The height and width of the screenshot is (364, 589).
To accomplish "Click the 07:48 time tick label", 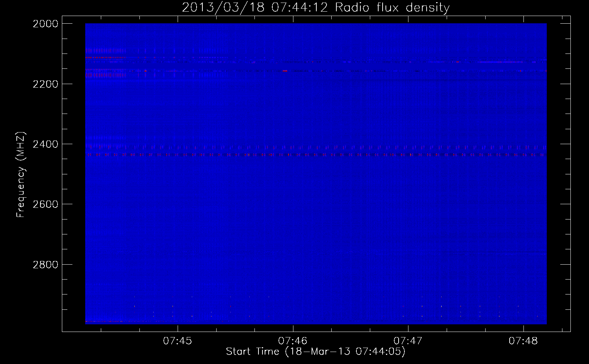I will click(523, 341).
